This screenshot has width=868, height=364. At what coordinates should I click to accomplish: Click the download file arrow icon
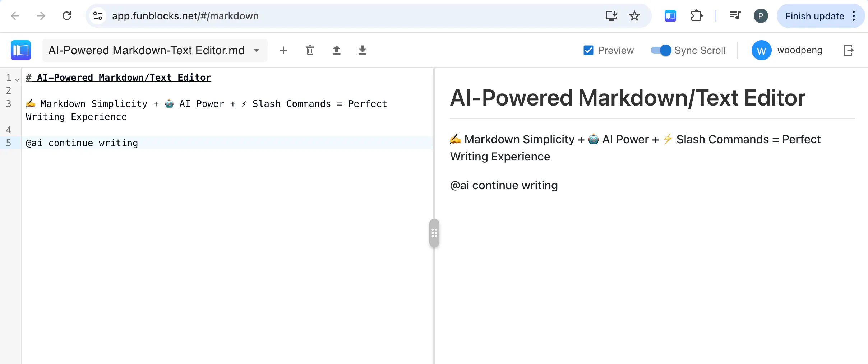click(x=363, y=50)
